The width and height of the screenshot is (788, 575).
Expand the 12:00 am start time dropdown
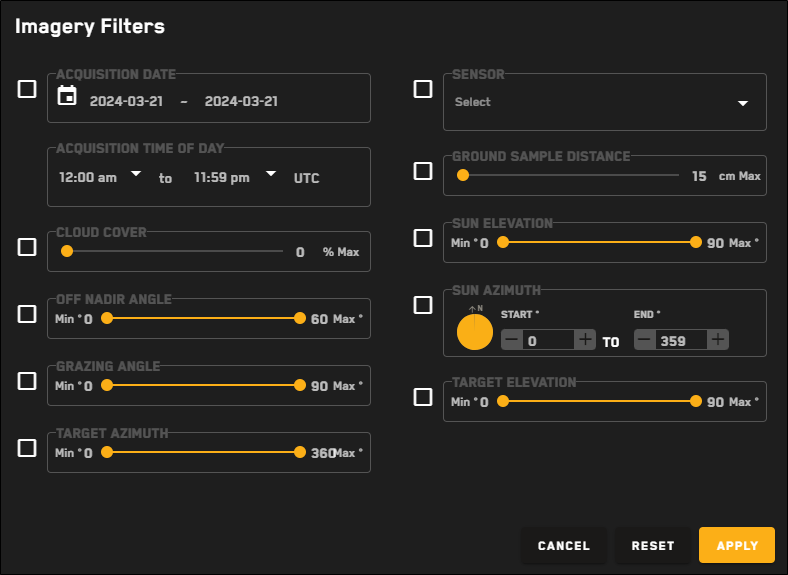[136, 174]
